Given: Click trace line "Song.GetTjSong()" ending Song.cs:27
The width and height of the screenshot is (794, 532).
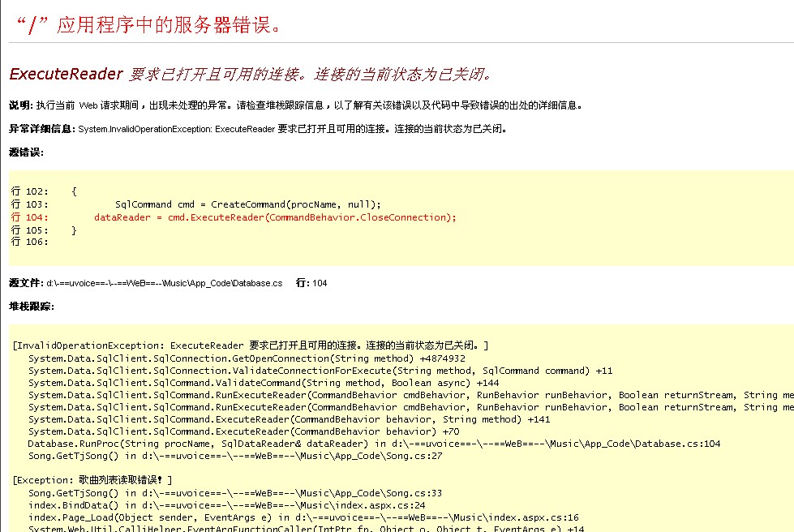Looking at the screenshot, I should (x=235, y=456).
